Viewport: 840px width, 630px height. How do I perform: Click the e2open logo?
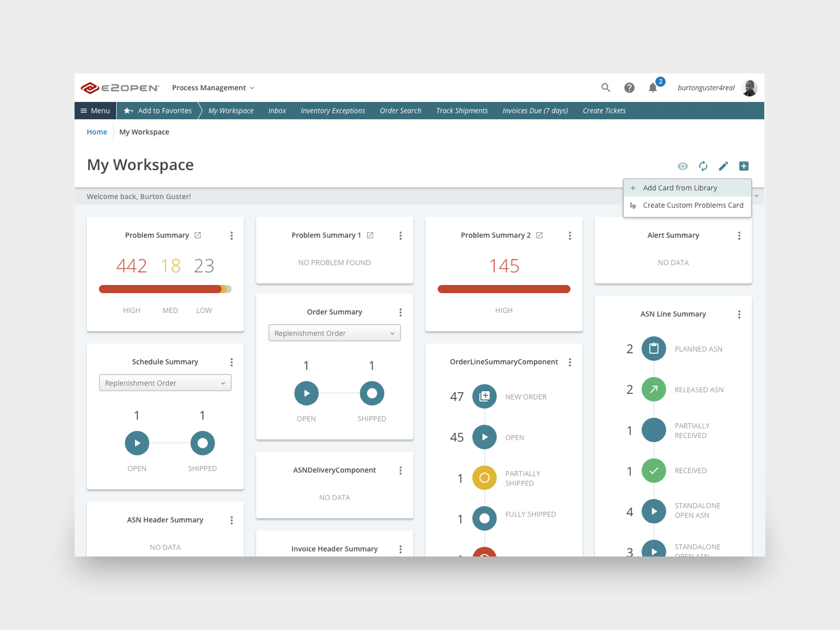click(120, 87)
